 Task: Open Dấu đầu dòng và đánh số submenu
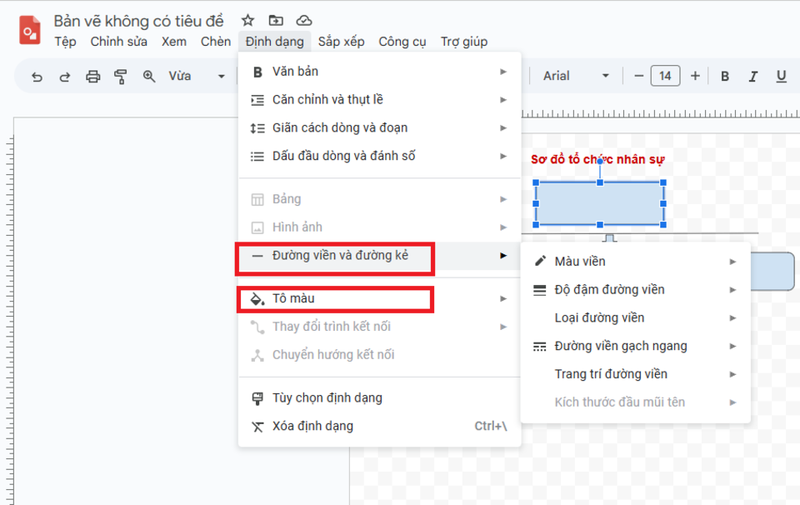point(380,156)
